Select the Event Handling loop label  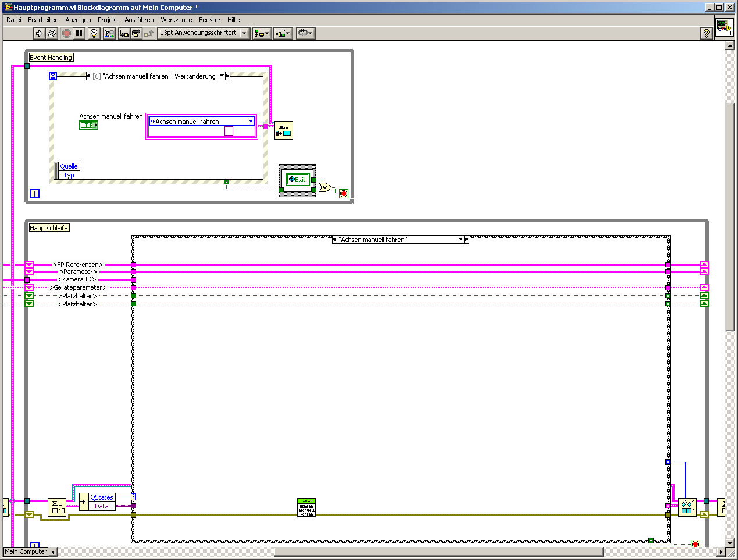pyautogui.click(x=51, y=58)
